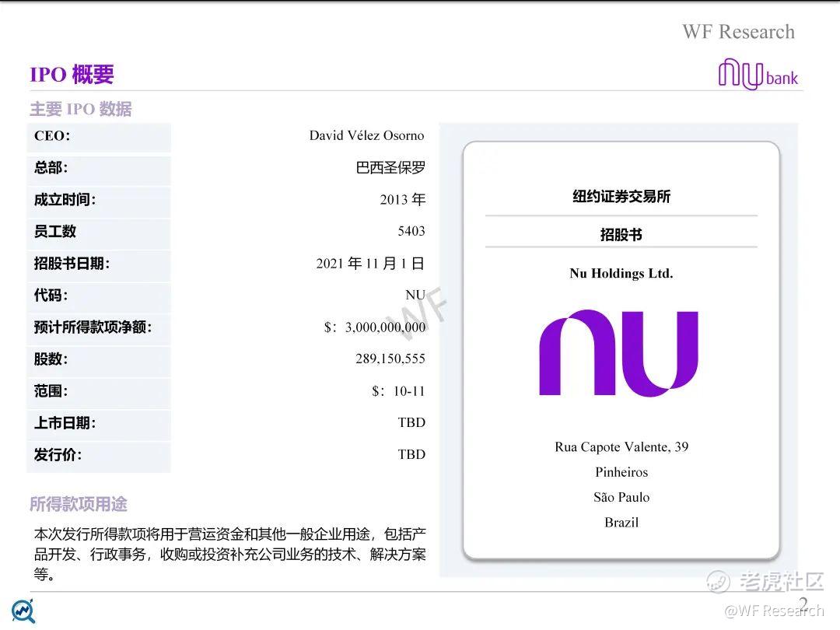The width and height of the screenshot is (840, 630).
Task: Select date 2021 年 11 月 1 日
Action: [371, 264]
